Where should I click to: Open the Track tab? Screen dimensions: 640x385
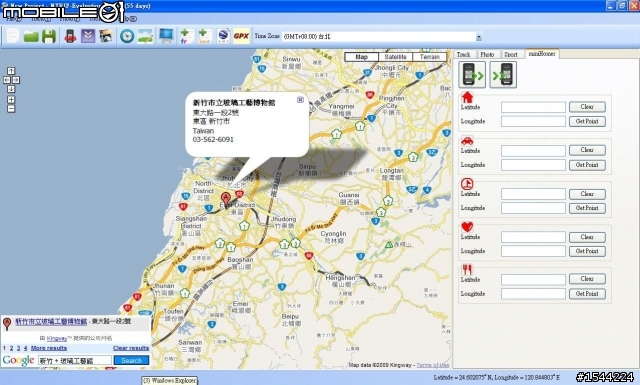coord(464,54)
